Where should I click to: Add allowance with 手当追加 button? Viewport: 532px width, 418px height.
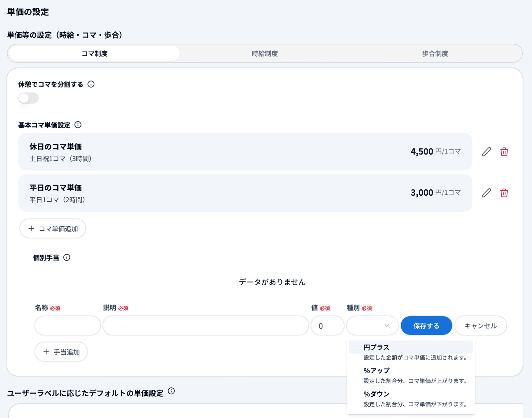click(x=61, y=352)
